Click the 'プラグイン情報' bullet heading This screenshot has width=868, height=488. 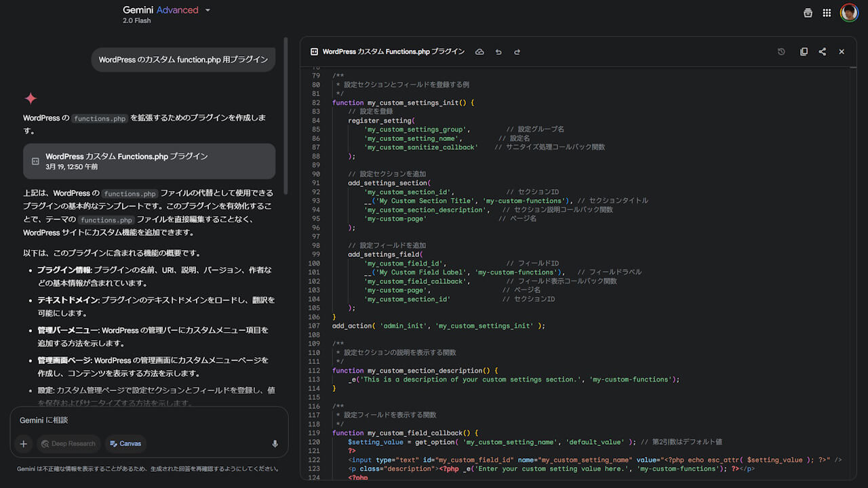click(65, 270)
